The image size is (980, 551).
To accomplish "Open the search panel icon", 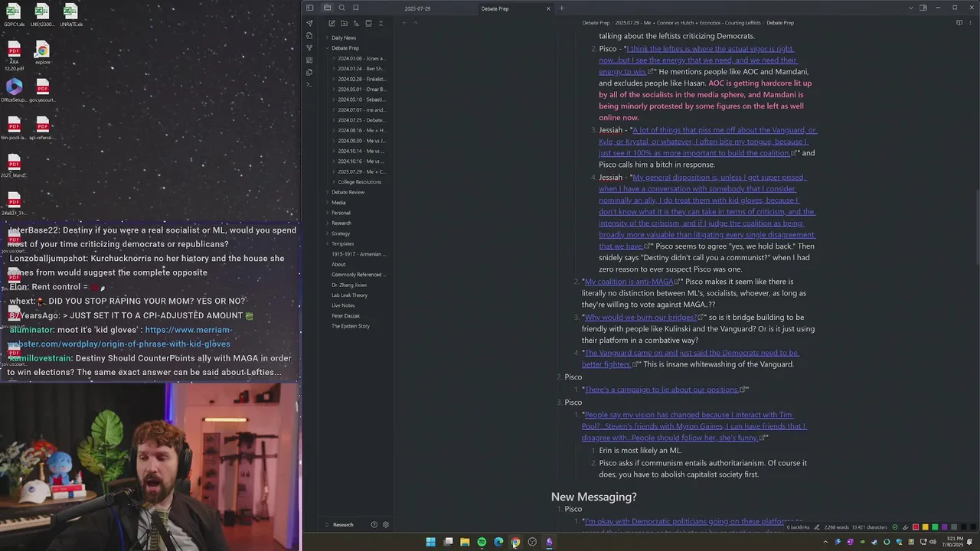I will (x=341, y=8).
